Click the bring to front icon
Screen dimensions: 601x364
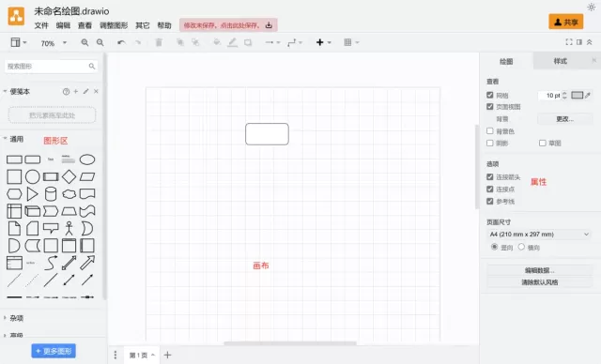tap(179, 42)
